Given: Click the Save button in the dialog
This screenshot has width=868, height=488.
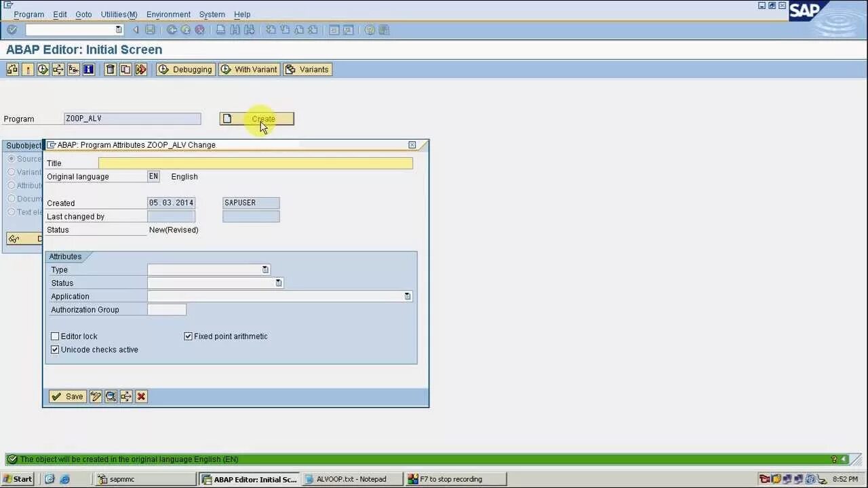Looking at the screenshot, I should [67, 396].
